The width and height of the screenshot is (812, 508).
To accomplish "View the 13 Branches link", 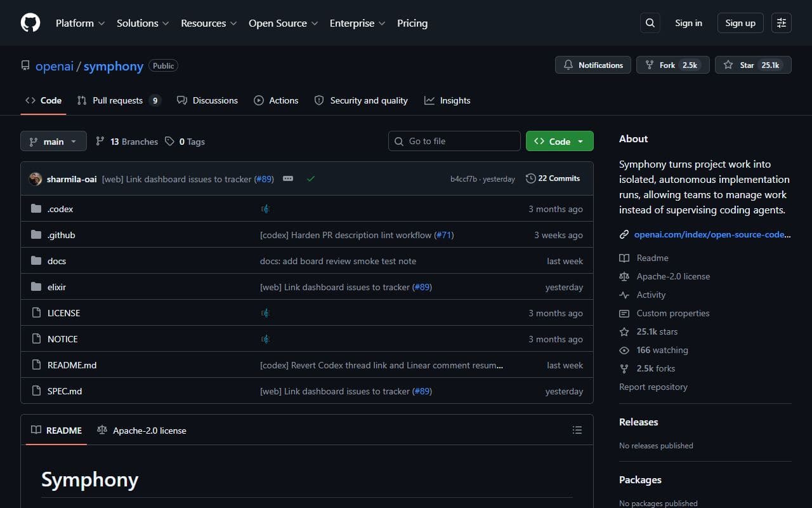I will pyautogui.click(x=127, y=142).
